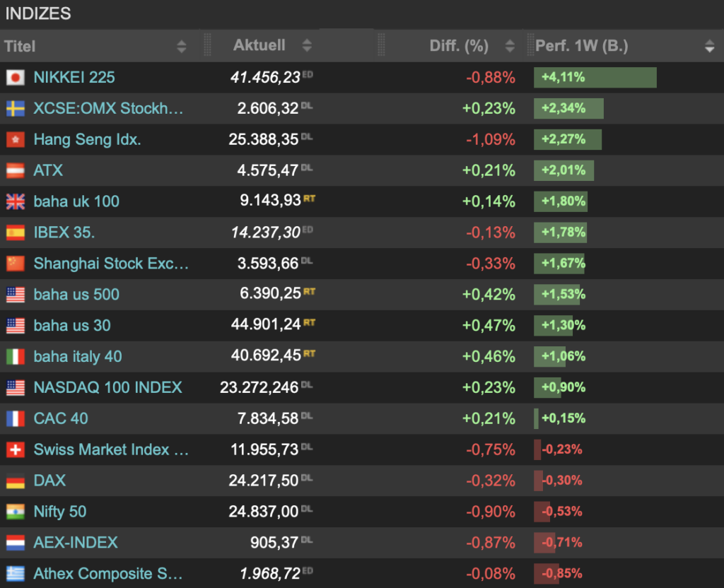Screen dimensions: 724x588
Task: Click the Hong Kong flag beside Hang Seng Idx.
Action: pos(16,139)
